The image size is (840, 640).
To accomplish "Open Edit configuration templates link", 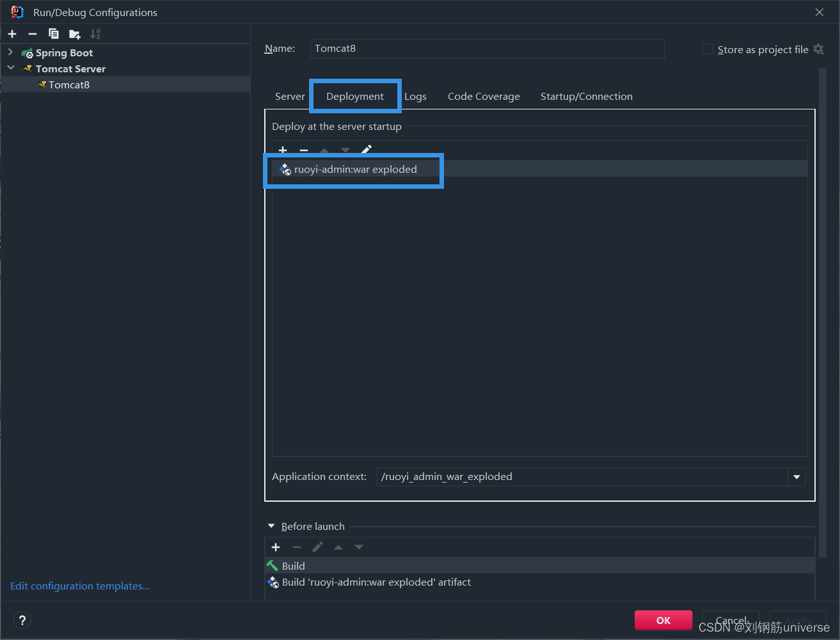I will coord(80,586).
